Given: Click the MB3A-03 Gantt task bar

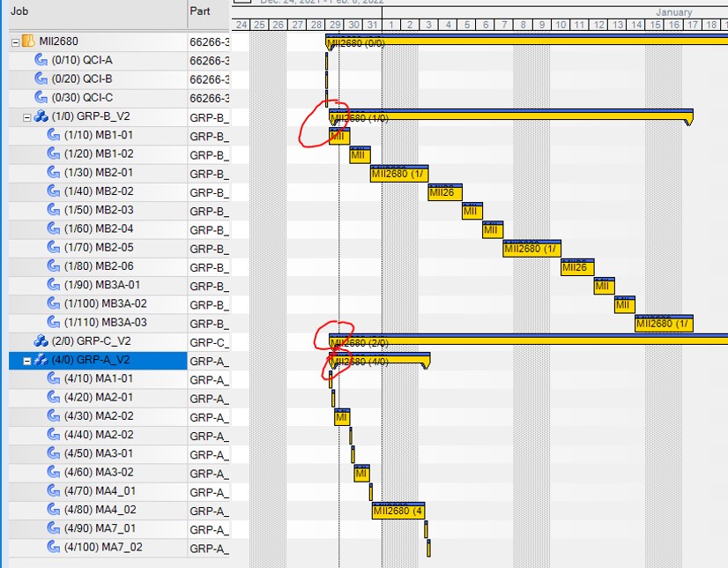Looking at the screenshot, I should click(x=664, y=323).
